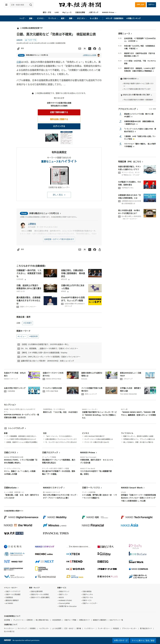Image resolution: width=160 pixels, height=644 pixels.
Task: Open the NIKKEI Prime dropdown in top menu
Action: coord(109,12)
